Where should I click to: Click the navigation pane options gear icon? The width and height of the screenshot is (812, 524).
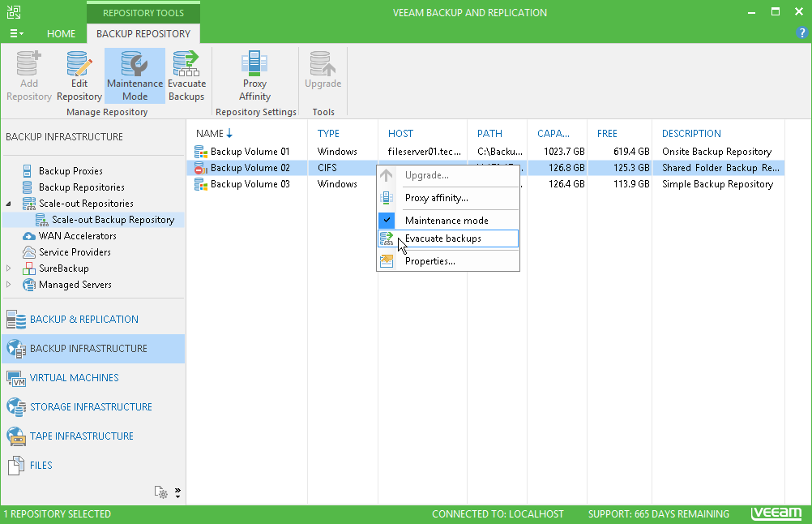(161, 492)
